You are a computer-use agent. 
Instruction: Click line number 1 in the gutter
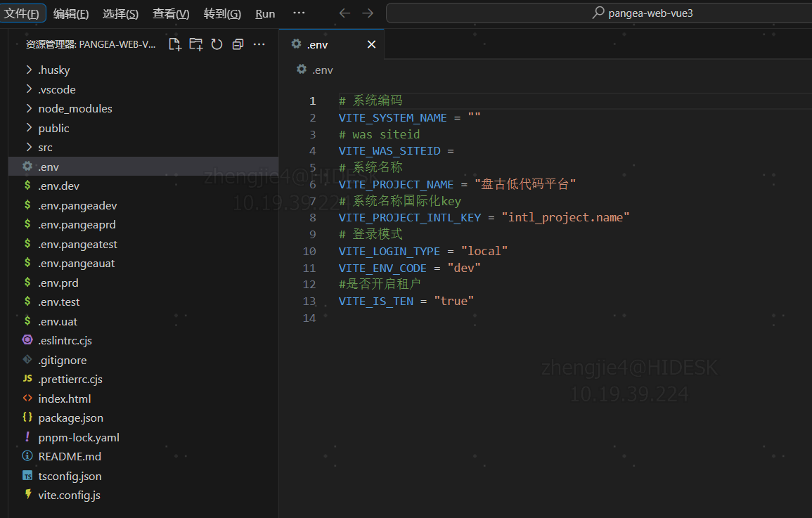click(312, 101)
